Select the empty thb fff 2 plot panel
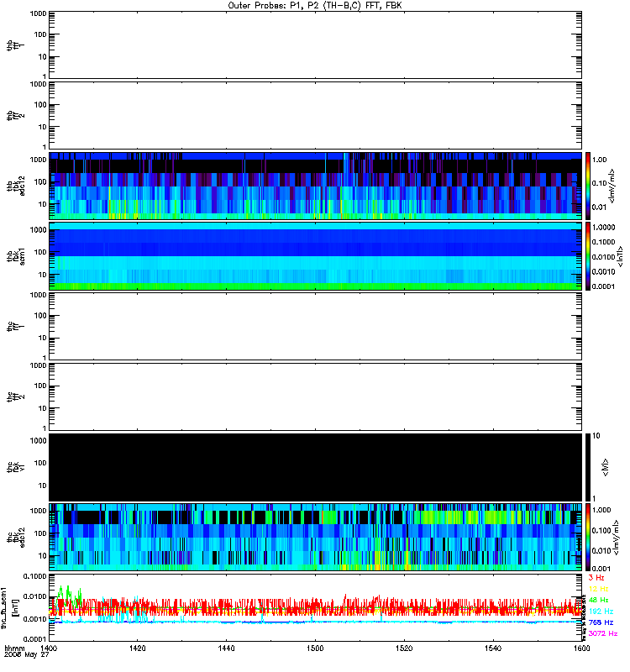The image size is (630, 672). [x=315, y=115]
